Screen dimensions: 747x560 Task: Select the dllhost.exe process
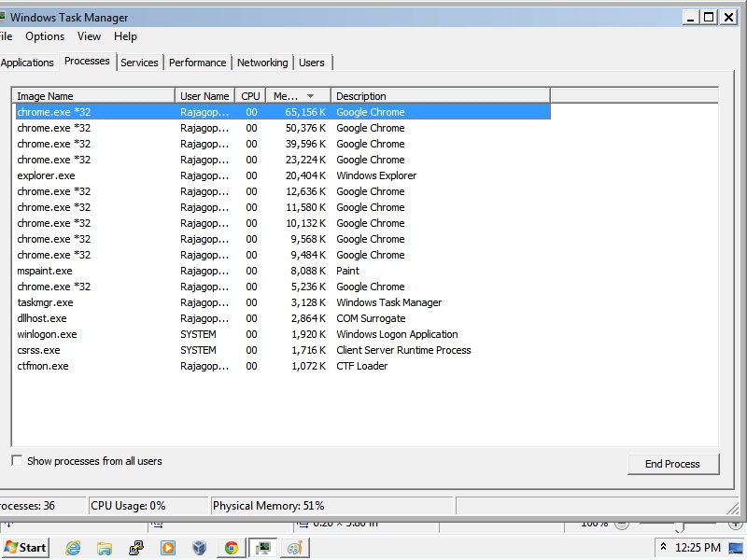click(x=282, y=318)
